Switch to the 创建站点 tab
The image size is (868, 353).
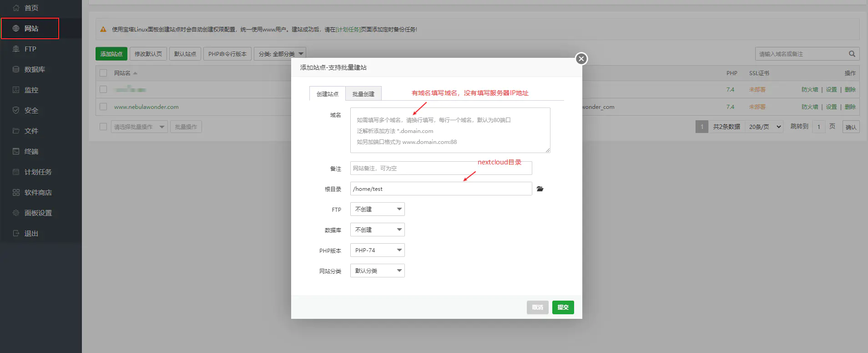click(x=328, y=93)
